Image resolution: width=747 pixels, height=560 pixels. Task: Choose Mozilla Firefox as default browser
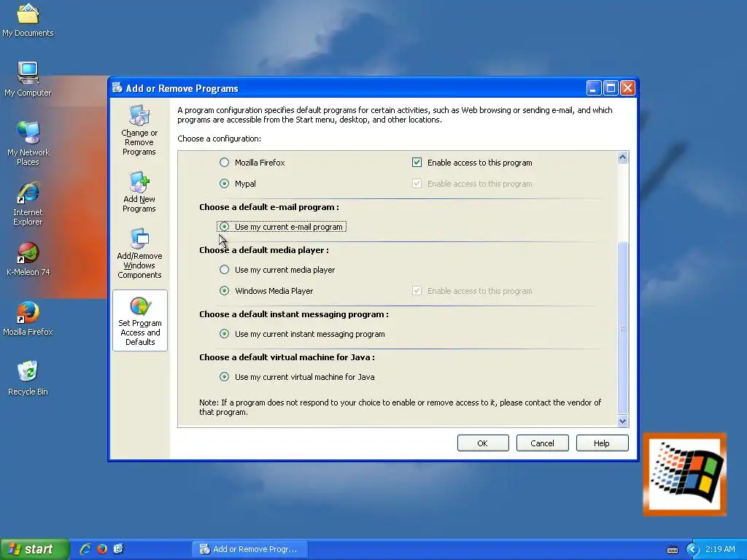[x=224, y=163]
